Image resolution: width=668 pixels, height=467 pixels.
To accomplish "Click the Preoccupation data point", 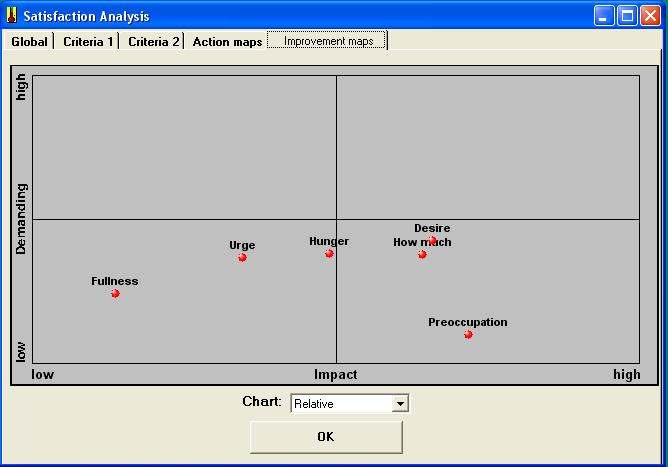I will (468, 334).
